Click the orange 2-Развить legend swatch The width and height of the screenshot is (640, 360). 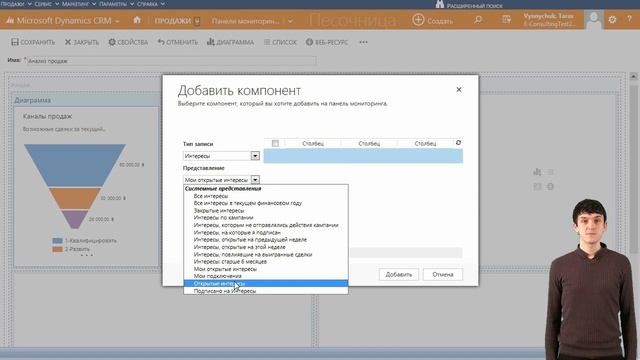58,249
